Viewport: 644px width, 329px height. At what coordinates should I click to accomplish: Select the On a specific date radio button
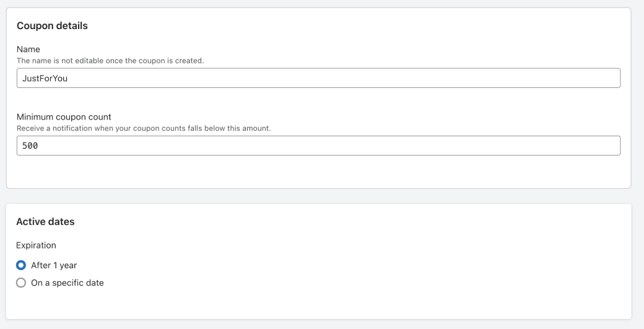click(21, 283)
